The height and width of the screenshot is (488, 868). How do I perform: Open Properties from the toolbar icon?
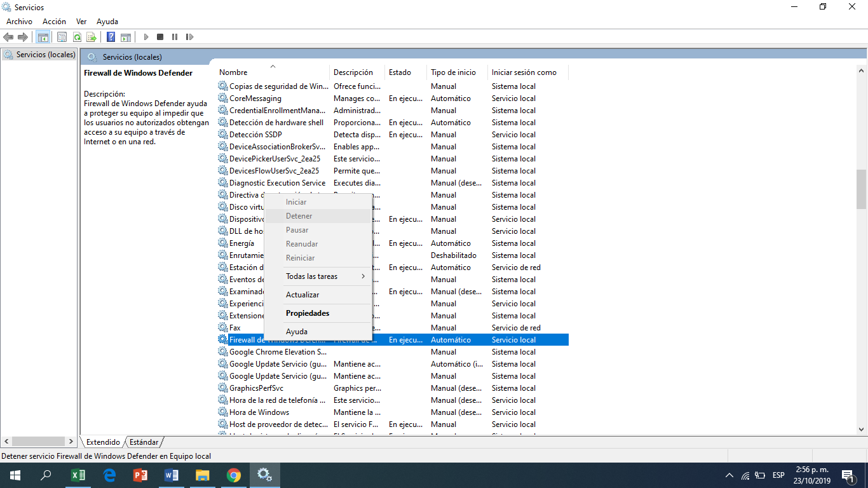pos(62,37)
